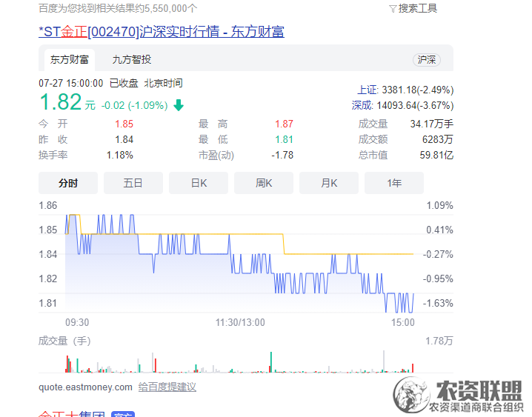Click the 给百度提建议 link
The image size is (532, 417).
pos(167,387)
